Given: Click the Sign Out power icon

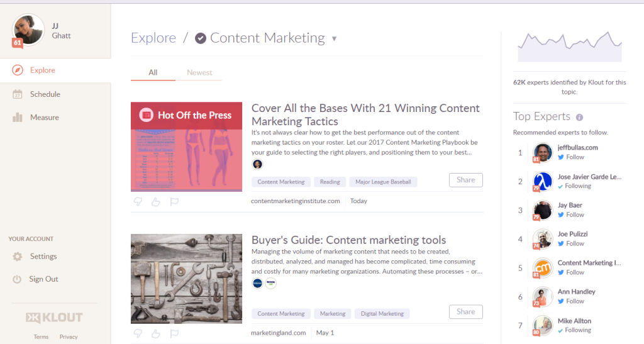Looking at the screenshot, I should tap(17, 279).
